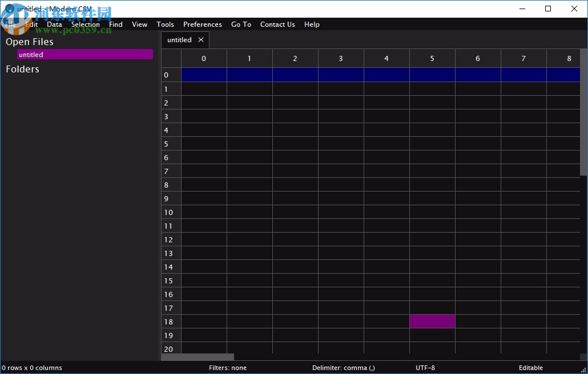
Task: Click Filters: none in the status bar
Action: [x=228, y=368]
